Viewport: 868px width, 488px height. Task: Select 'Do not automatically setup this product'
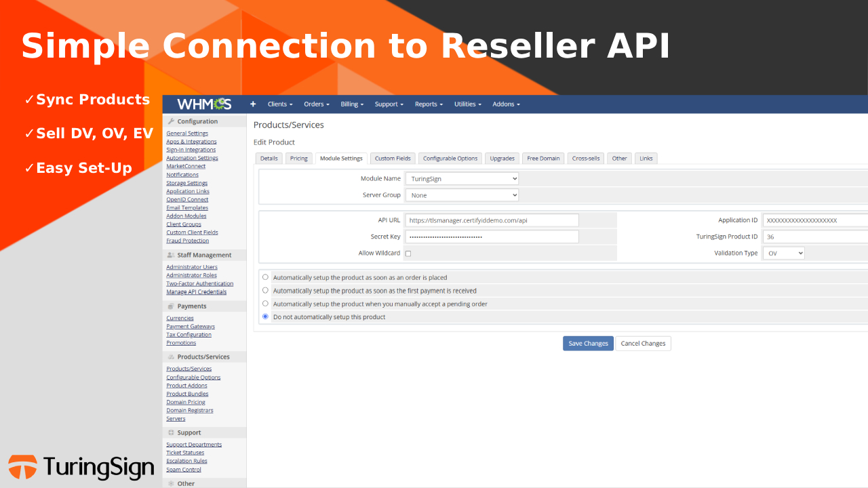point(265,317)
